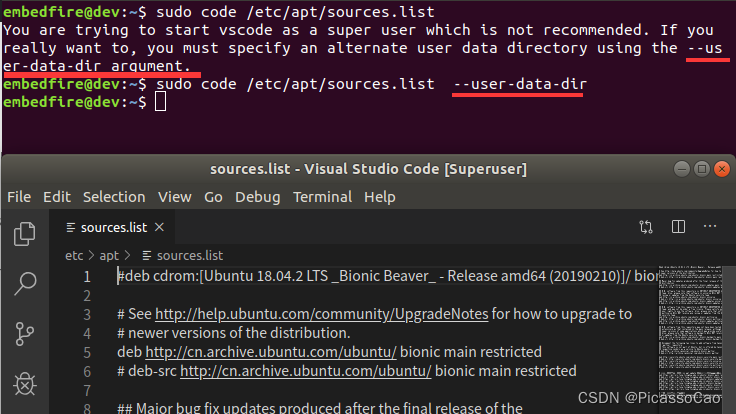Open the Source Control view icon
The image size is (736, 414).
tap(24, 334)
